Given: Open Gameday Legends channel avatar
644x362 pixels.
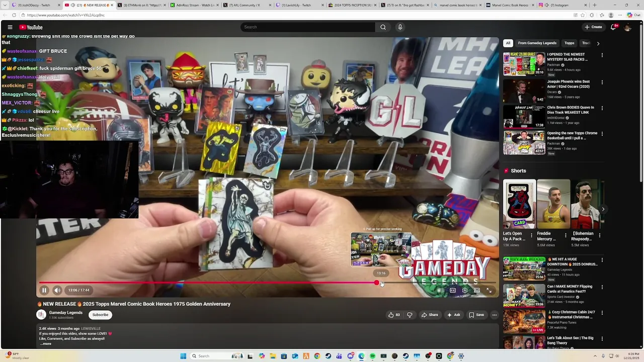Looking at the screenshot, I should [x=41, y=315].
